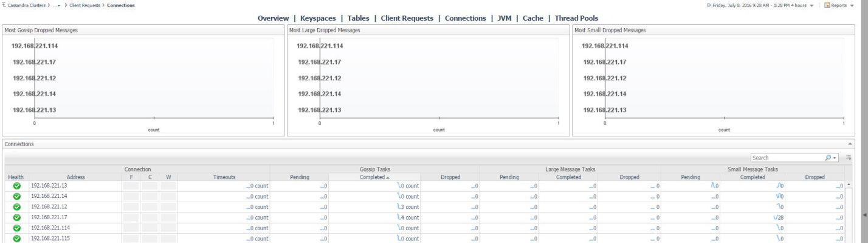Click 192.168.221.13 in Most Small Dropped chart
The image size is (868, 243).
pos(605,110)
